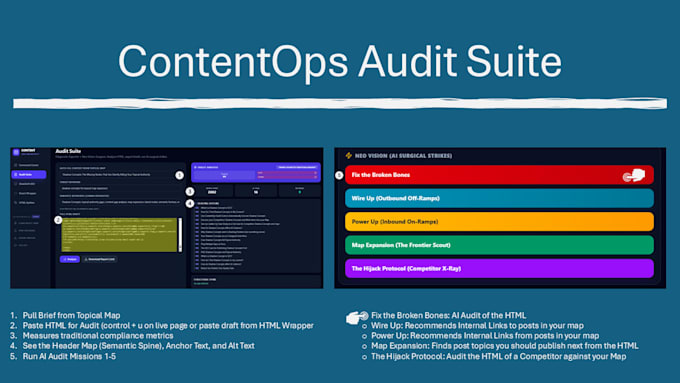Click the button inside purple score panel

[x=297, y=167]
